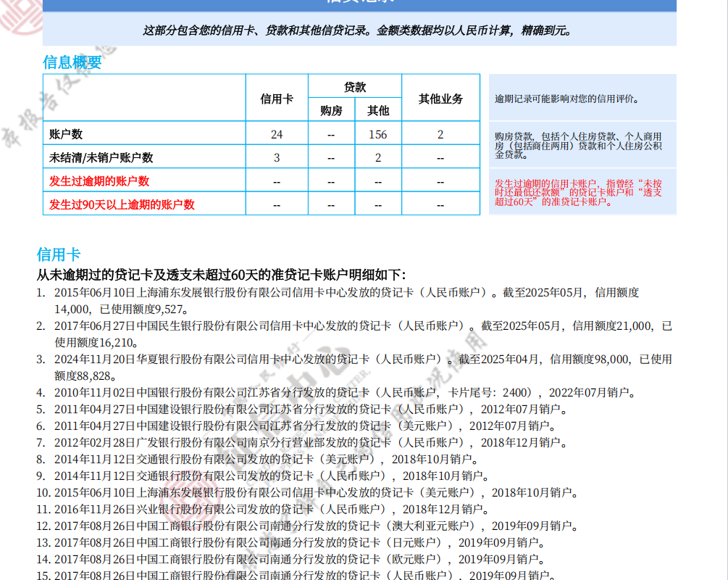The image size is (728, 580).
Task: Click the italic note 这部分包含您的信用卡、贷款和其他信贷记录
Action: tap(358, 30)
